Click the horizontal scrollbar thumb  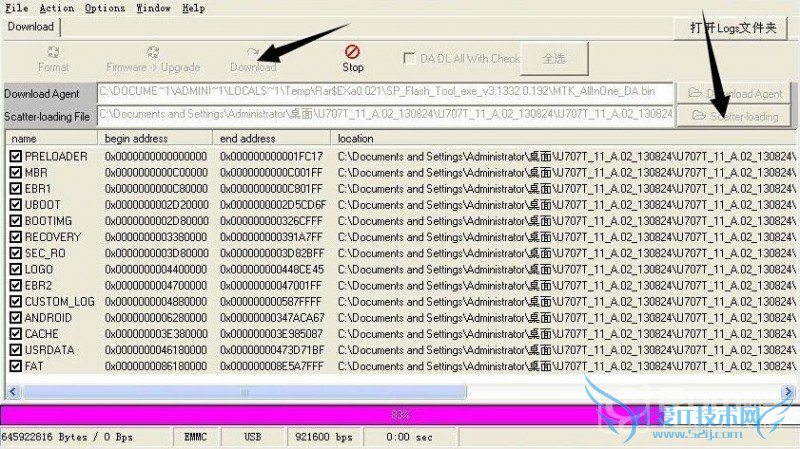point(244,392)
